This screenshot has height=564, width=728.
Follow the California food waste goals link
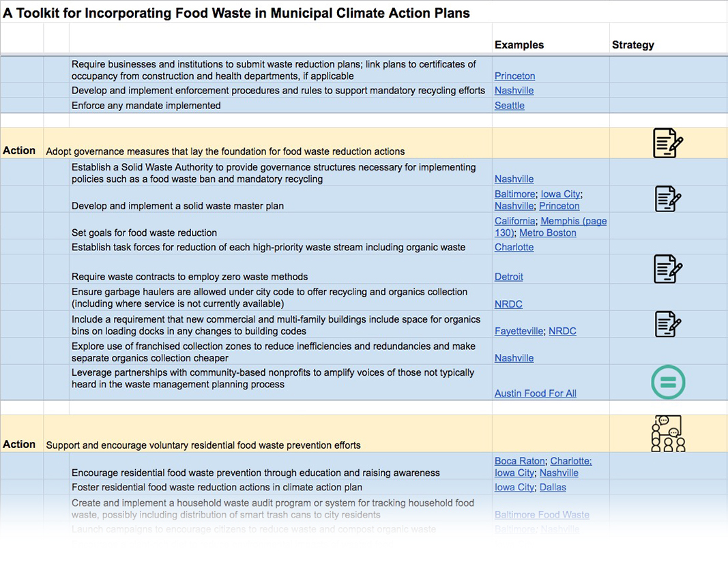coord(514,221)
